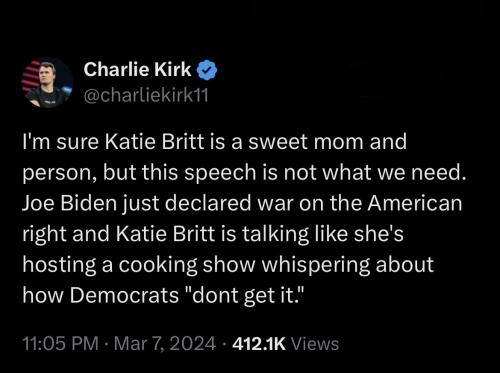Click the word "American" in the tweet
Viewport: 500px width, 373px height.
(415, 203)
